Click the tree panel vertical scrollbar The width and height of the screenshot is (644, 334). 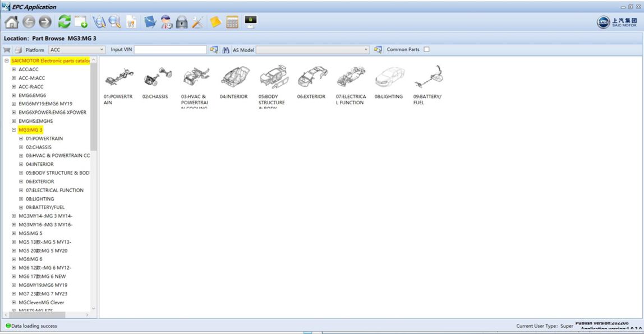[93, 106]
